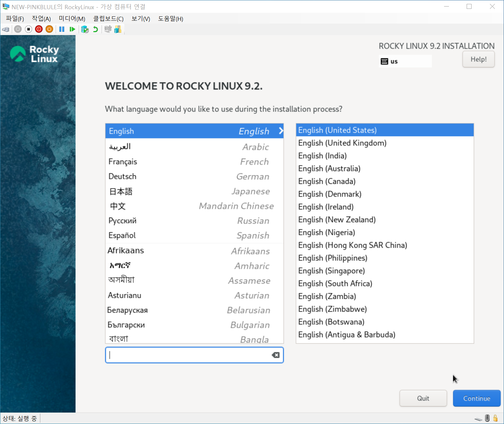The height and width of the screenshot is (424, 504).
Task: Select the Mandarin Chinese language row
Action: 194,206
